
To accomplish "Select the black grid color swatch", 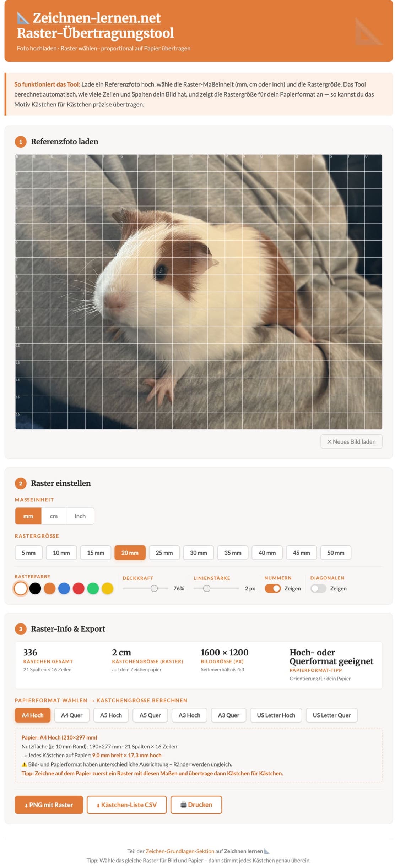I will [35, 588].
